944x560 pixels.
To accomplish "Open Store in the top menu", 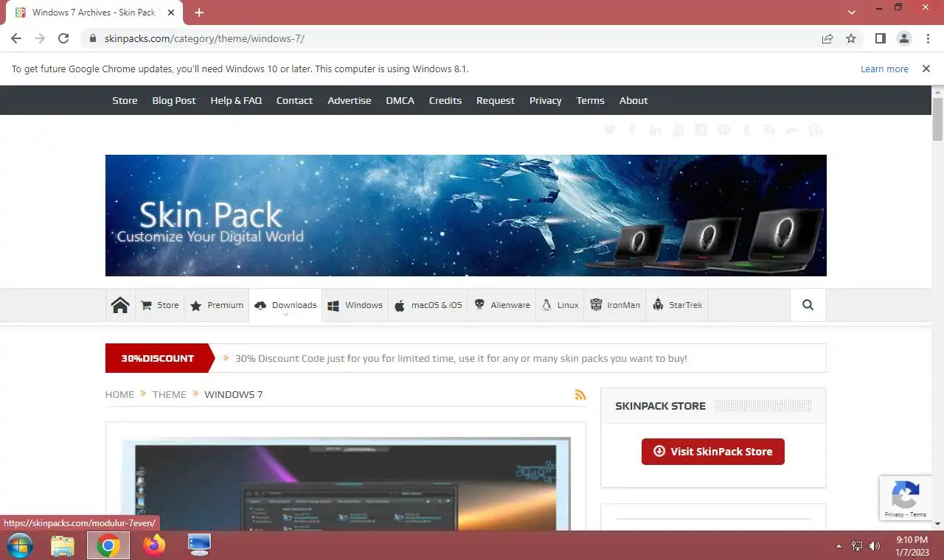I will [x=125, y=100].
